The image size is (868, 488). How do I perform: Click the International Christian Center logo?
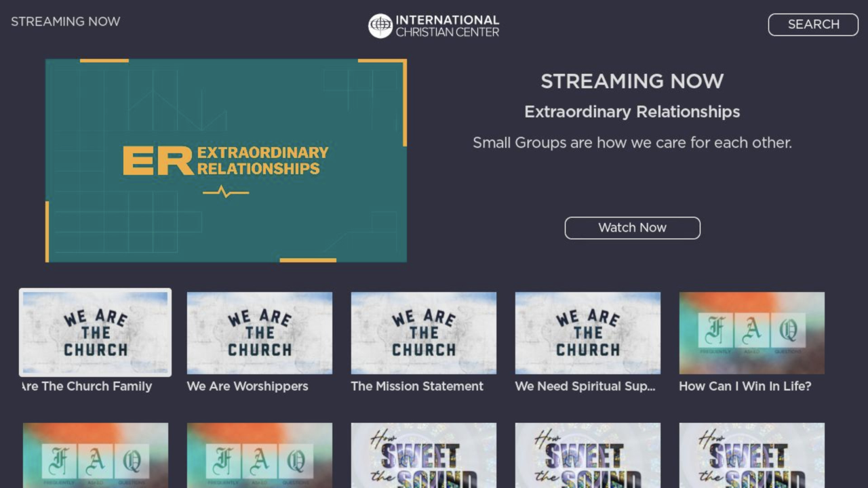click(433, 24)
